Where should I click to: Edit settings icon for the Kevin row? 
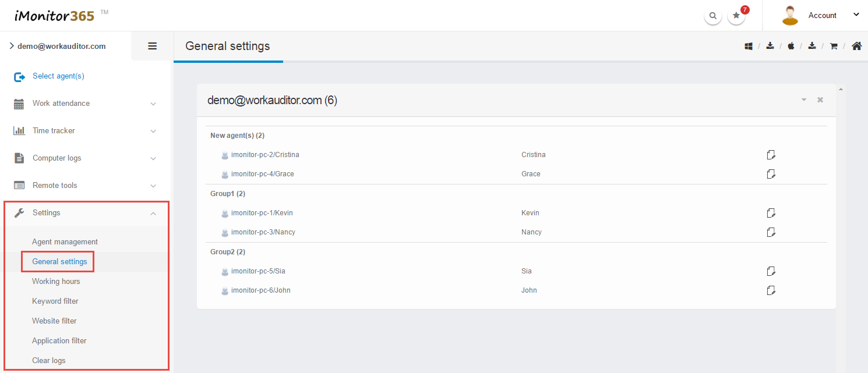pos(771,213)
